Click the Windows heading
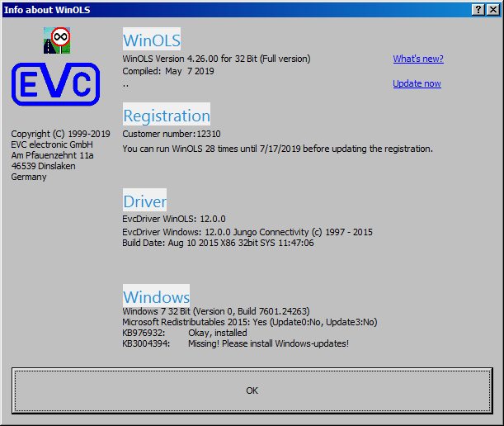 tap(156, 296)
